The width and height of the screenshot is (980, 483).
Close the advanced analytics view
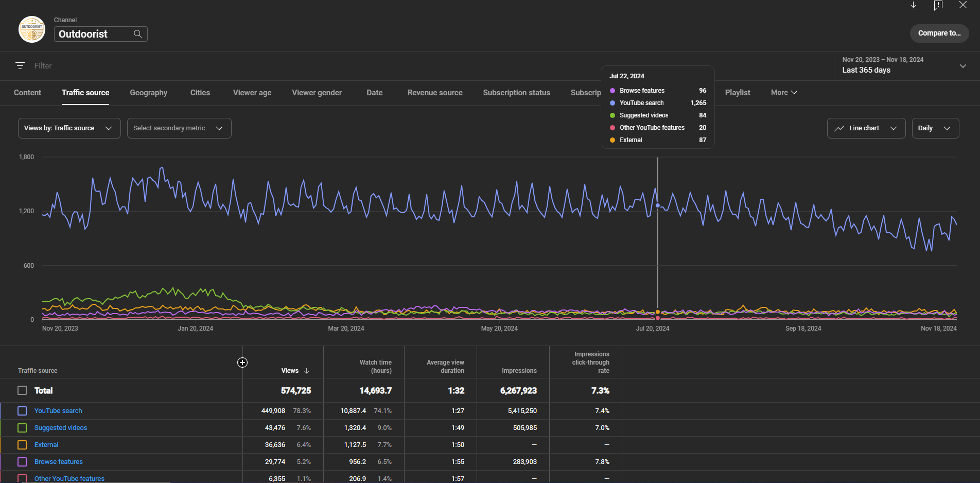pos(962,5)
